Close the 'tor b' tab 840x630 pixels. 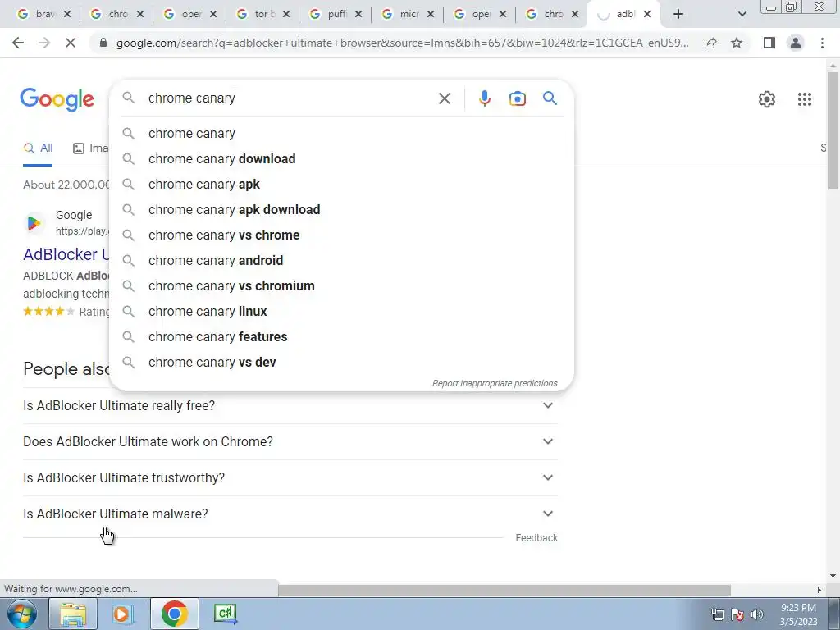(286, 15)
